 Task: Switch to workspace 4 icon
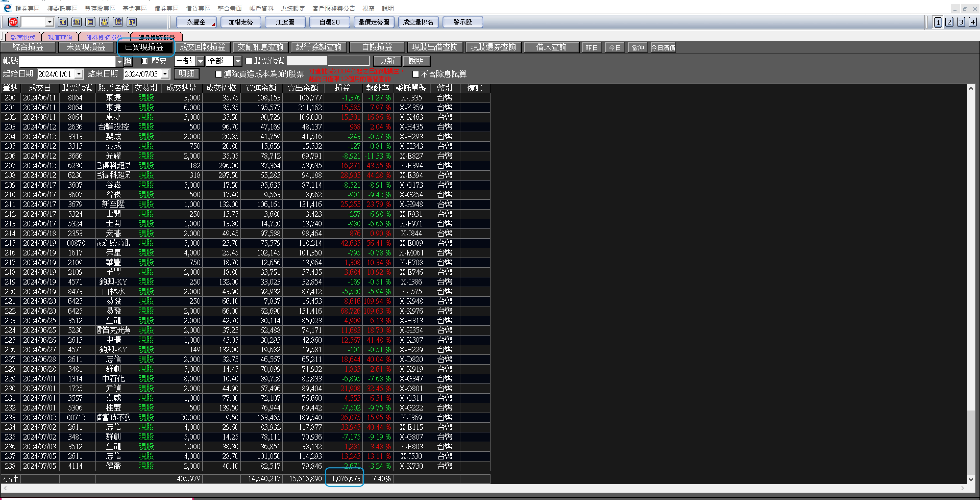[x=973, y=22]
